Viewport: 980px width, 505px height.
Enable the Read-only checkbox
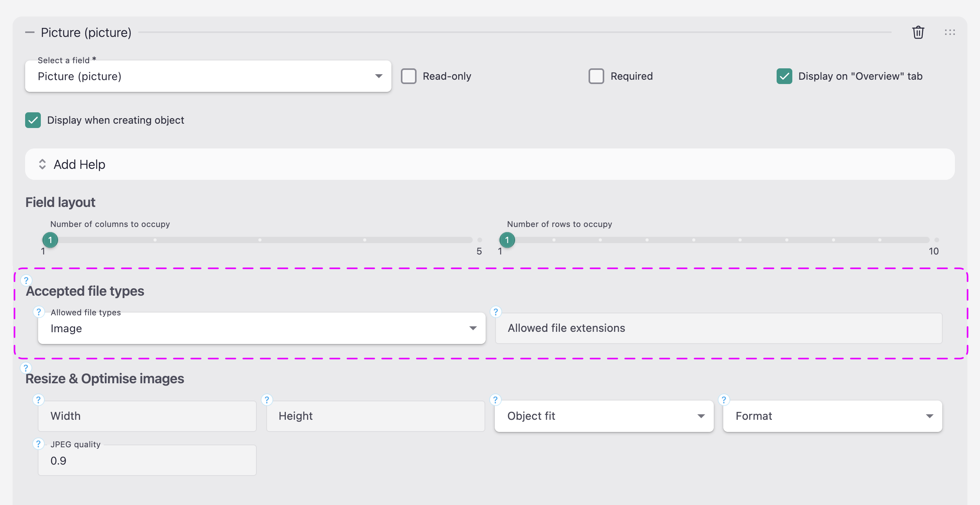tap(409, 76)
